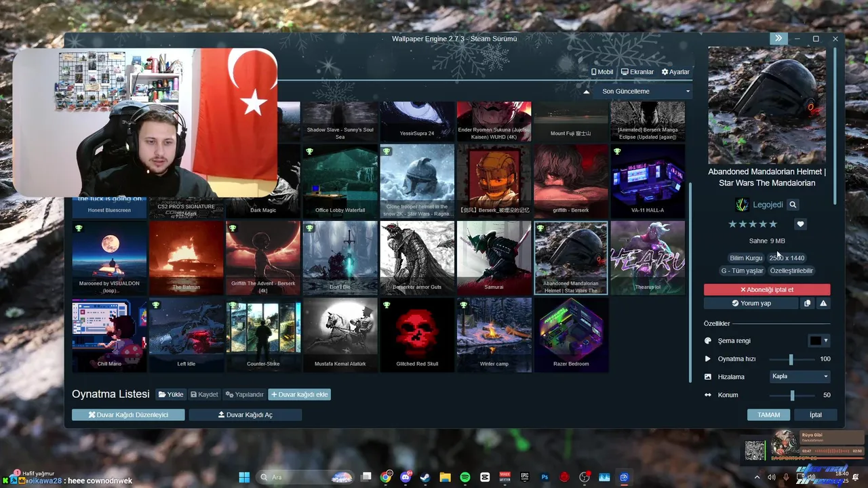Screen dimensions: 868x488
Task: Open Discord from taskbar
Action: pos(406,477)
